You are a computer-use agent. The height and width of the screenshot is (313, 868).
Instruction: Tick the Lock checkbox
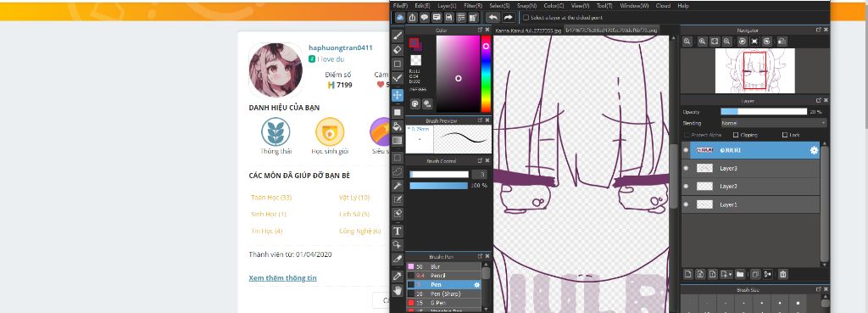click(x=785, y=135)
